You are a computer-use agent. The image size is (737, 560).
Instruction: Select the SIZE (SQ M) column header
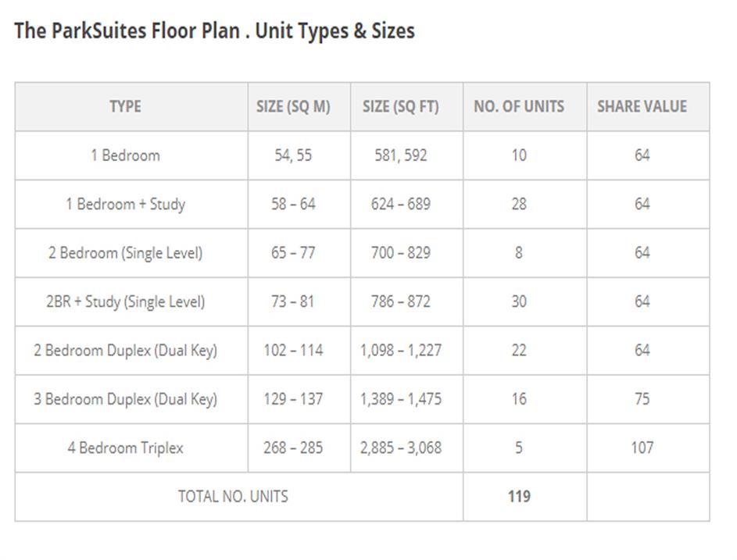pyautogui.click(x=293, y=106)
